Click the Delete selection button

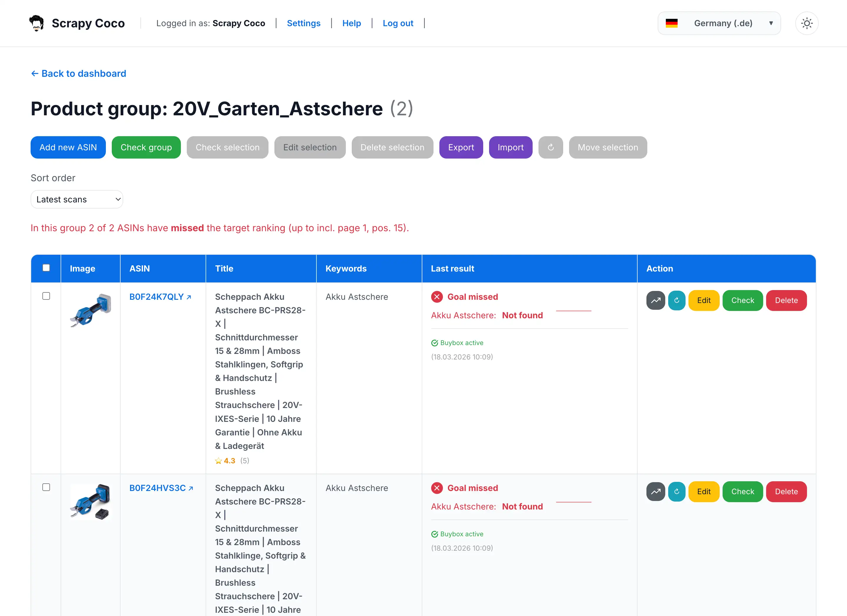click(x=392, y=147)
